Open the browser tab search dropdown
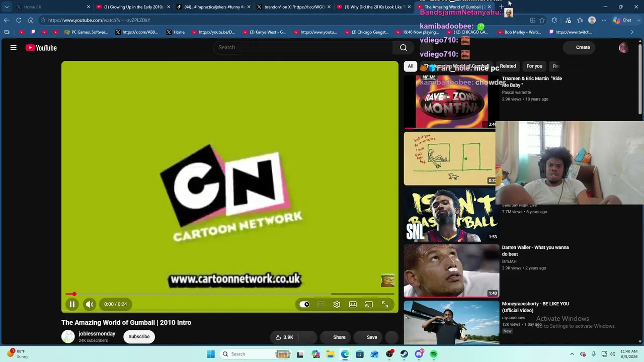 (6, 7)
